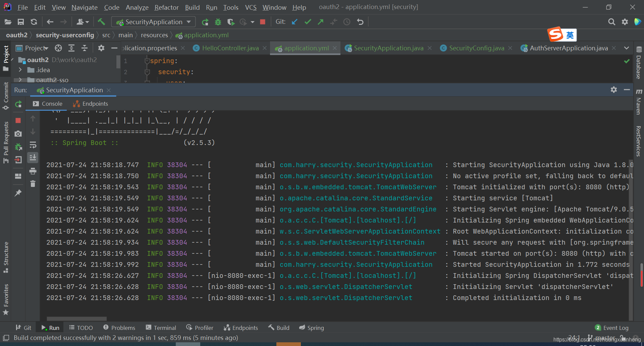Switch to Endpoints tab in Run panel
Image resolution: width=644 pixels, height=346 pixels.
[91, 104]
